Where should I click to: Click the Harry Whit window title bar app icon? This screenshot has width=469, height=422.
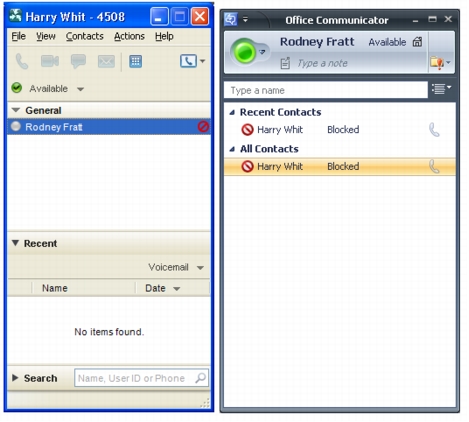[x=15, y=15]
